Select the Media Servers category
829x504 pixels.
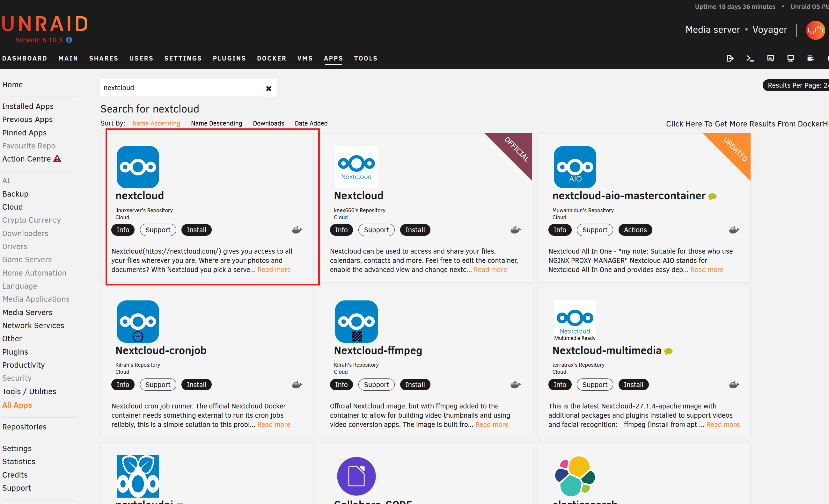[x=27, y=312]
